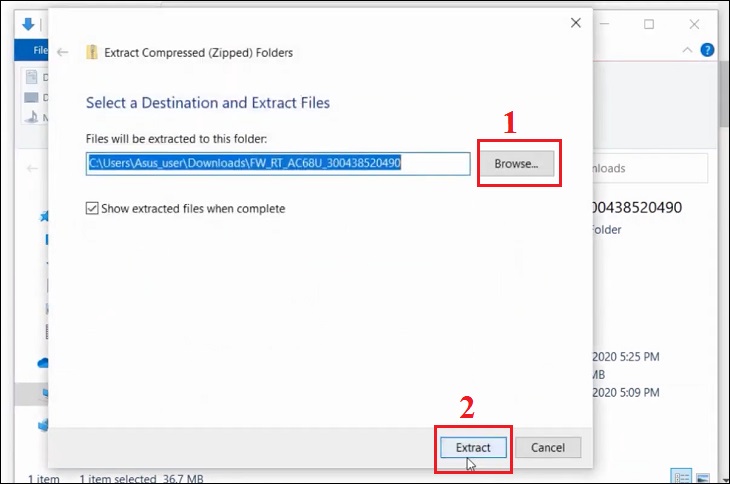Screen dimensions: 730x484
Task: Click the Explorer search box labeled Downloads
Action: coord(649,168)
